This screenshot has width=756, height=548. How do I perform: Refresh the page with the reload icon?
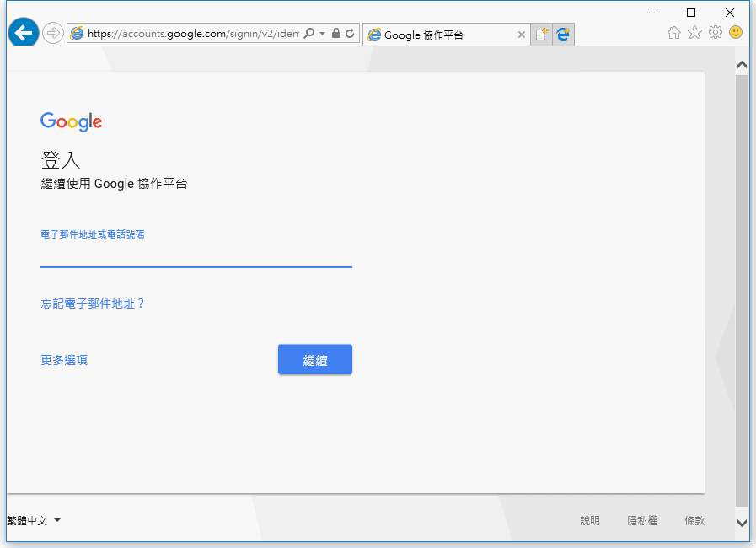coord(350,33)
